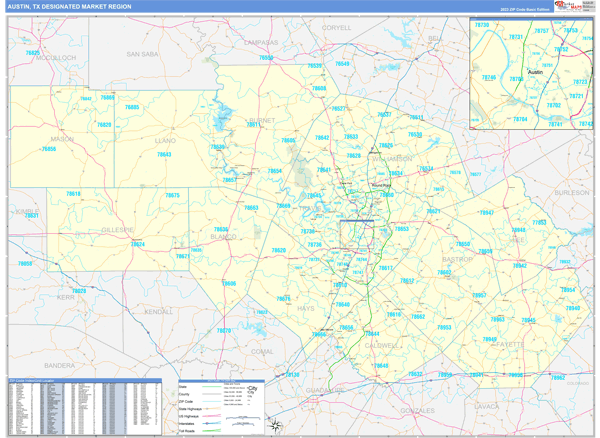Click the BLANCO county label

tap(223, 237)
